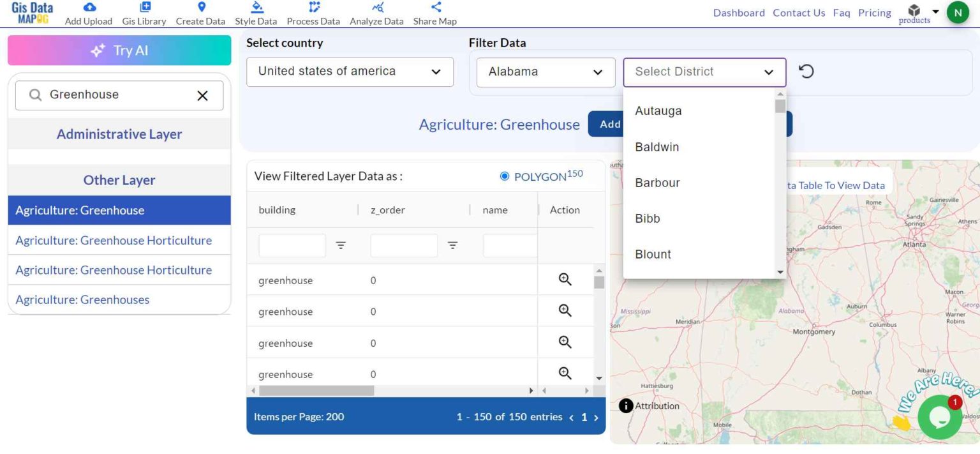Go to the Pricing section
Image resolution: width=980 pixels, height=454 pixels.
874,12
